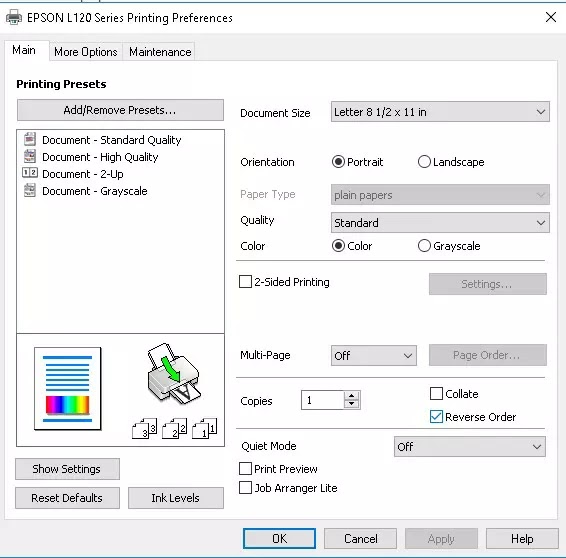Click the Apply button
This screenshot has height=558, width=566.
pyautogui.click(x=441, y=539)
